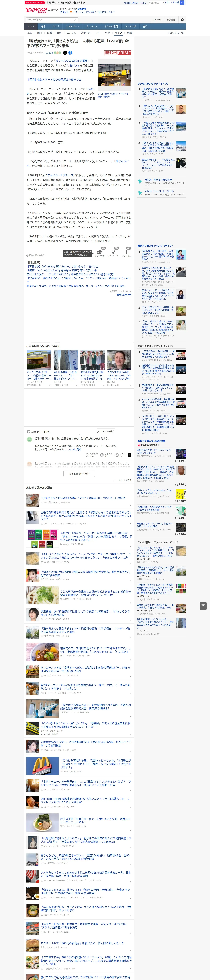Open the ライフ category tab
210x980 pixels.
pos(119,33)
